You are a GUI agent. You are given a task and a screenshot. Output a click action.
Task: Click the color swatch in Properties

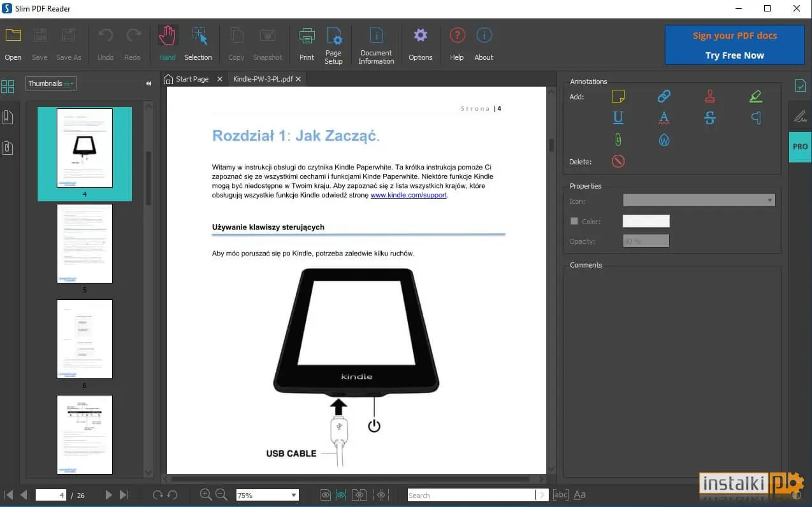pos(646,221)
